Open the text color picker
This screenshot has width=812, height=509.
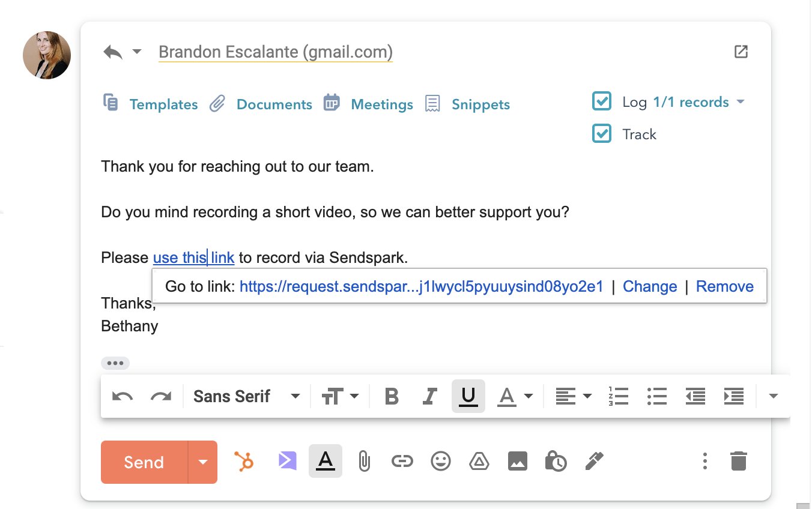click(x=515, y=396)
